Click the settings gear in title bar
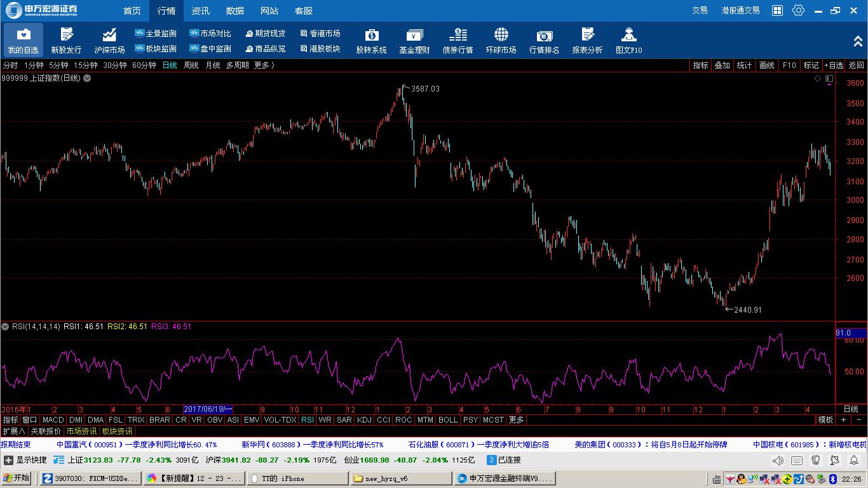Image resolution: width=868 pixels, height=488 pixels. point(798,10)
